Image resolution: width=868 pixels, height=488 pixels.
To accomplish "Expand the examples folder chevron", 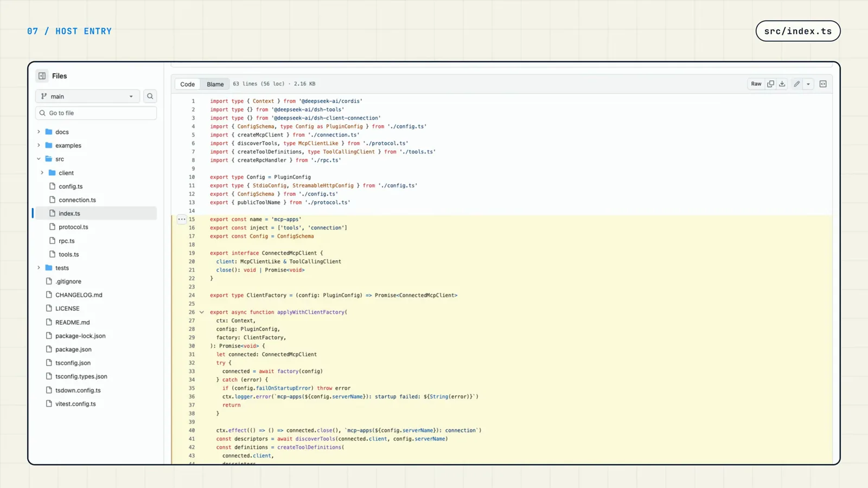I will pos(39,145).
